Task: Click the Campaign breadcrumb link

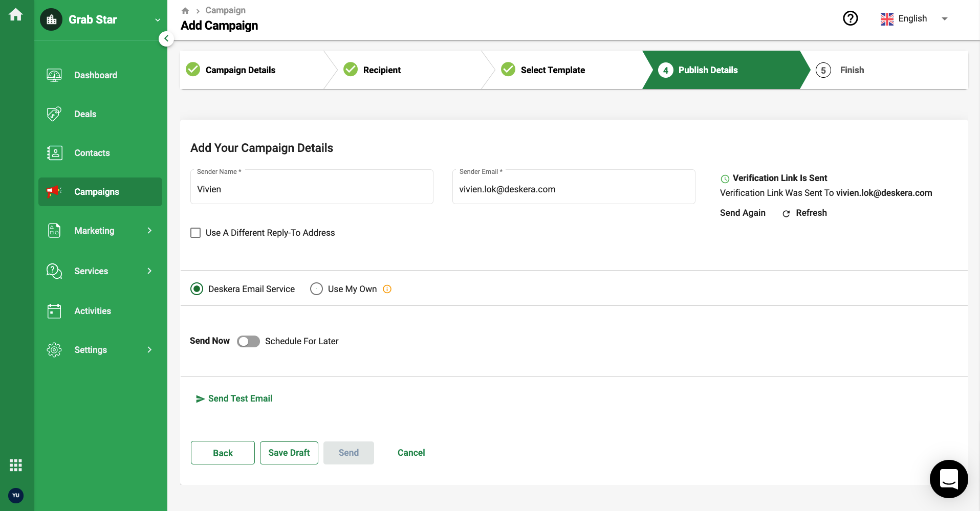Action: click(x=226, y=10)
